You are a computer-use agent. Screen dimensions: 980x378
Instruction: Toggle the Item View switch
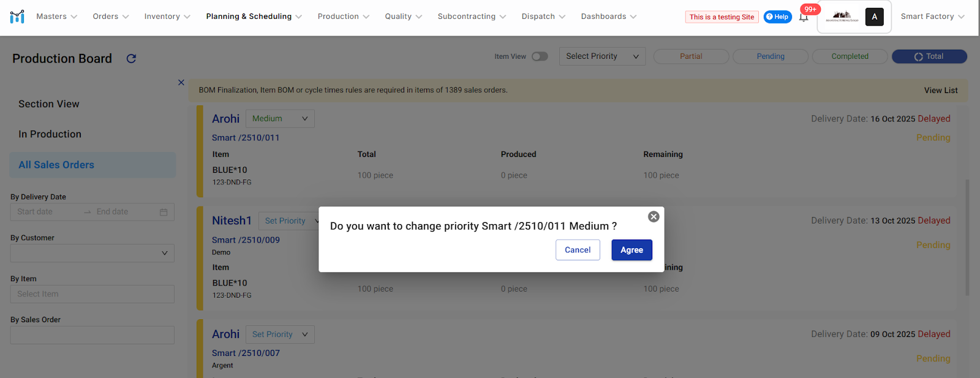(539, 56)
